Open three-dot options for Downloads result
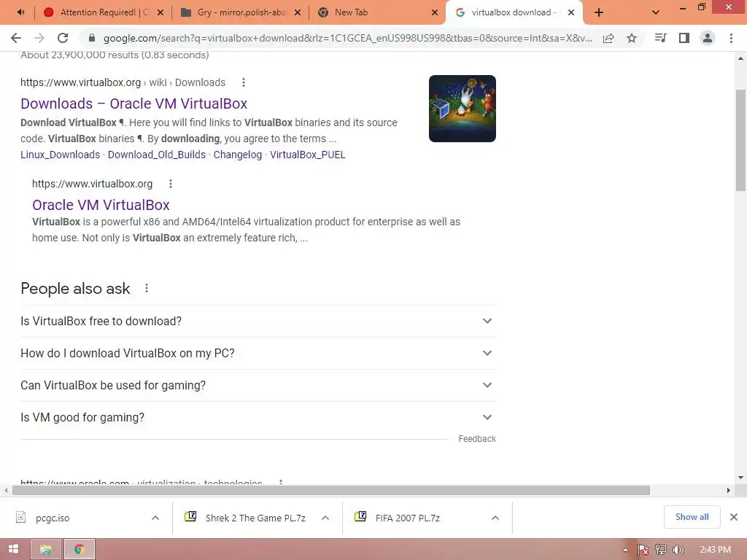The image size is (747, 560). coord(244,82)
